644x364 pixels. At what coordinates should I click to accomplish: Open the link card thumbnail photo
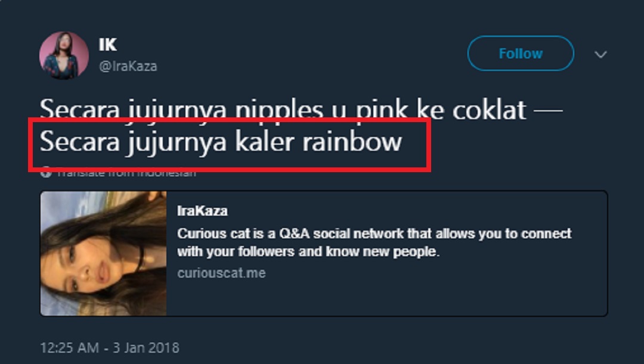103,253
